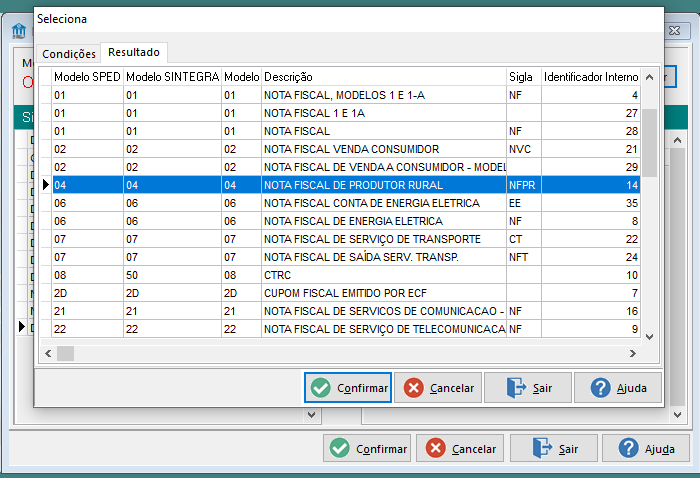This screenshot has width=700, height=478.
Task: Click the EE sigla cell
Action: pos(524,203)
